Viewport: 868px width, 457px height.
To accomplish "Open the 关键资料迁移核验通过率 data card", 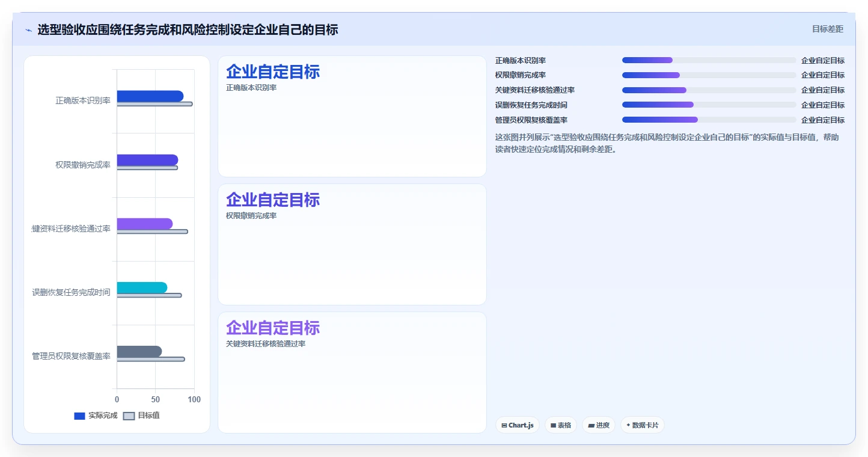I will click(x=352, y=372).
